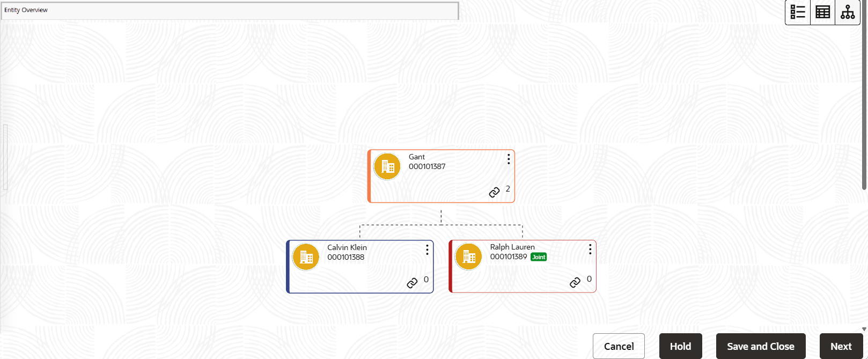Open Calvin Klein card kebab menu

click(x=427, y=250)
